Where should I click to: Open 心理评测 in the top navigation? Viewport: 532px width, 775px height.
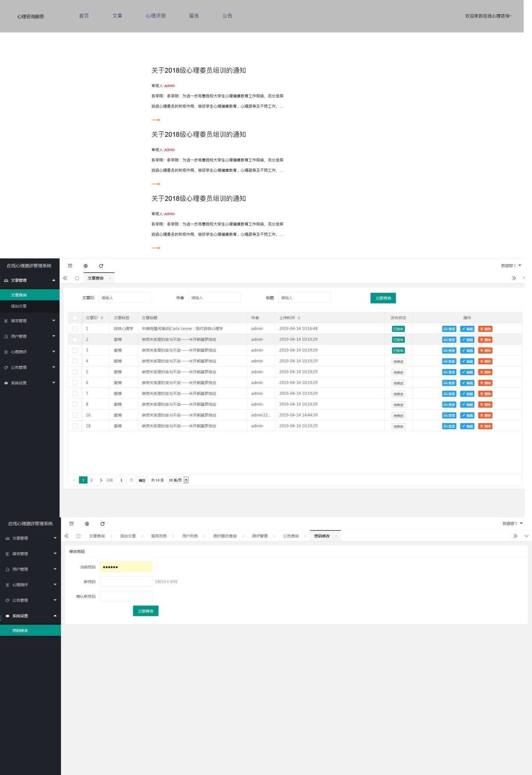pos(155,16)
